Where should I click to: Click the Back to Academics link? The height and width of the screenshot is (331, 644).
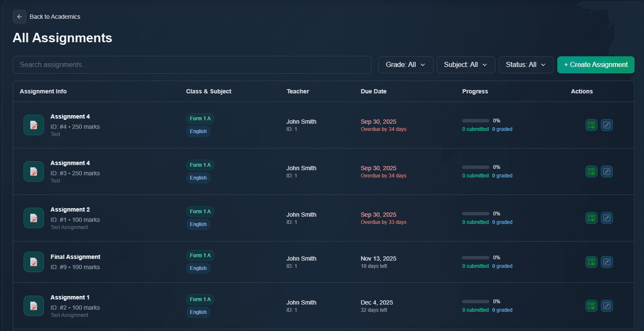[55, 17]
